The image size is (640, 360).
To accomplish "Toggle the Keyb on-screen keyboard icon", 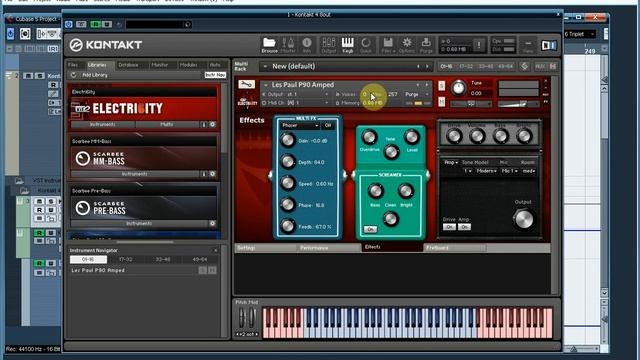I will (347, 45).
